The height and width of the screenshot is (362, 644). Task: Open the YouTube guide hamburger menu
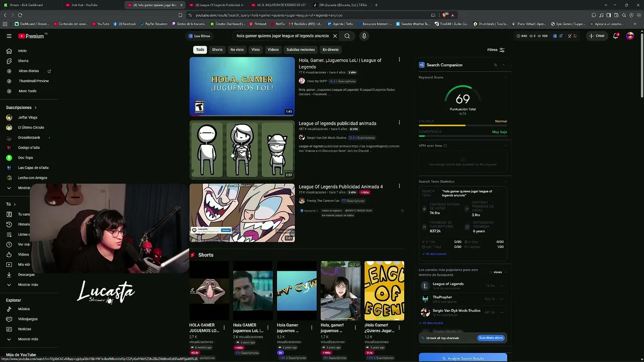tap(9, 36)
